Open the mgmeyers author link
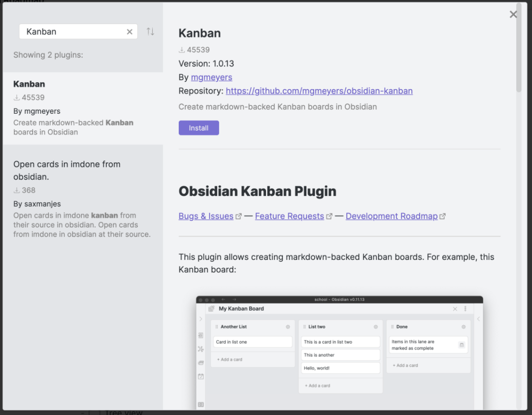 pyautogui.click(x=212, y=77)
